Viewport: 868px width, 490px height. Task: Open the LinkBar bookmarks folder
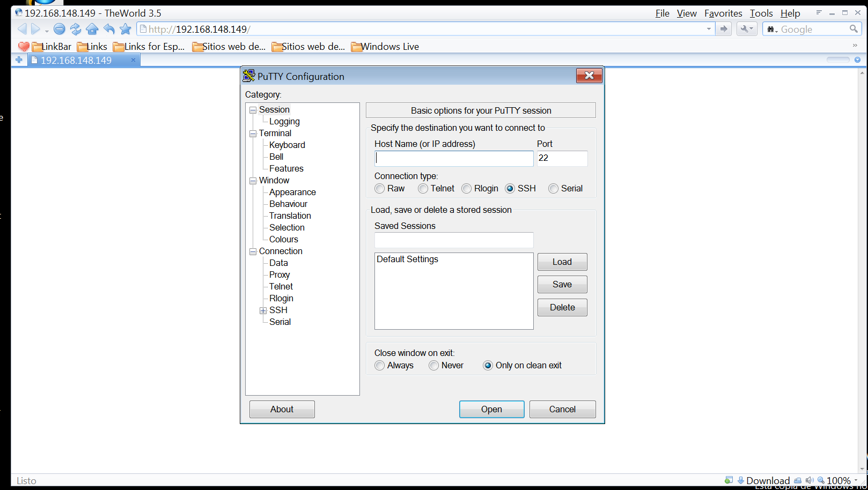point(52,47)
